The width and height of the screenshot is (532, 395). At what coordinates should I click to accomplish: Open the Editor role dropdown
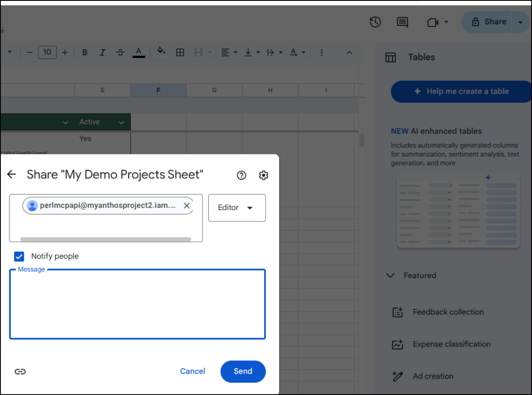pos(237,207)
